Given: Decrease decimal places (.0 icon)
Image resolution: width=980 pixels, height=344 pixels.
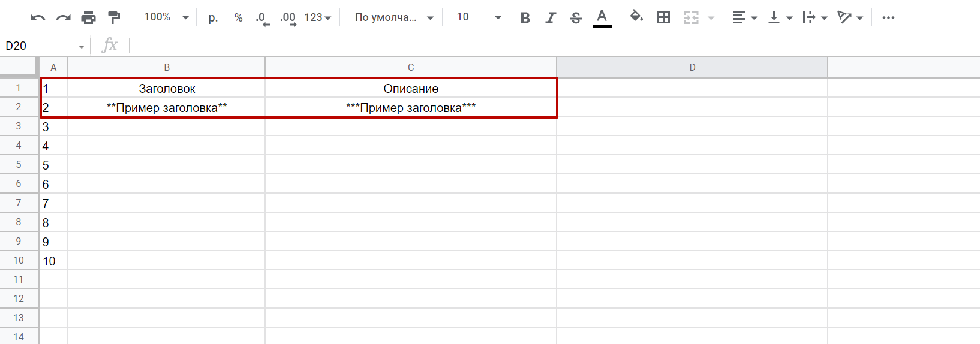Looking at the screenshot, I should click(262, 18).
